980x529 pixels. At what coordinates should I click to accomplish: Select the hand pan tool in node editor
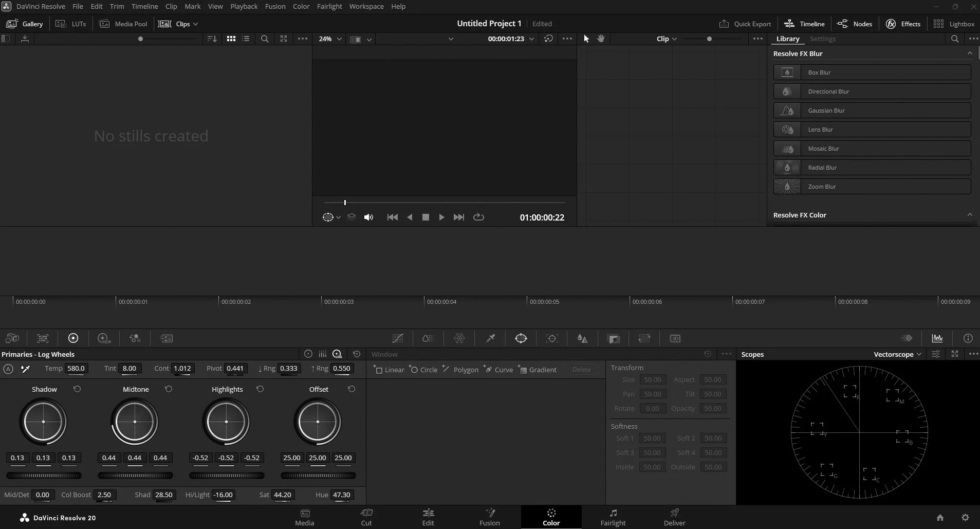tap(601, 39)
